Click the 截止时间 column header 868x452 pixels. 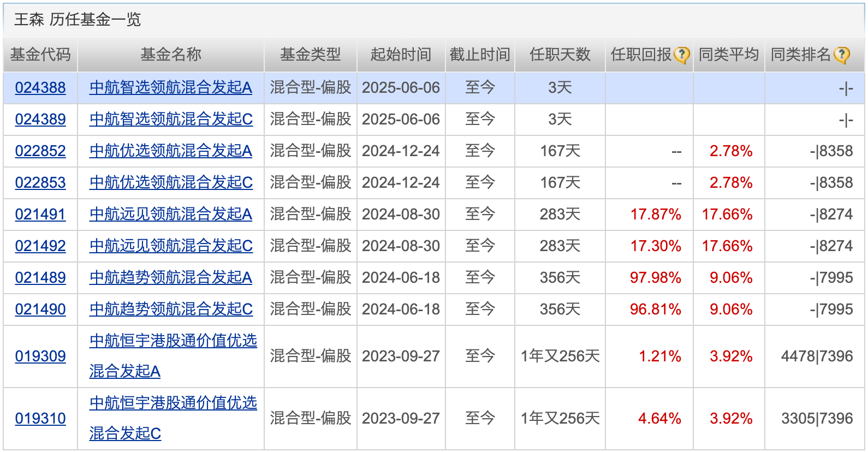click(x=480, y=55)
